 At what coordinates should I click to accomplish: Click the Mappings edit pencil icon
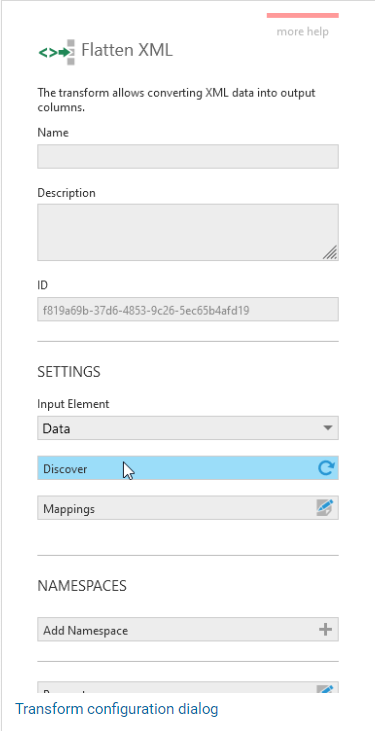(x=325, y=507)
